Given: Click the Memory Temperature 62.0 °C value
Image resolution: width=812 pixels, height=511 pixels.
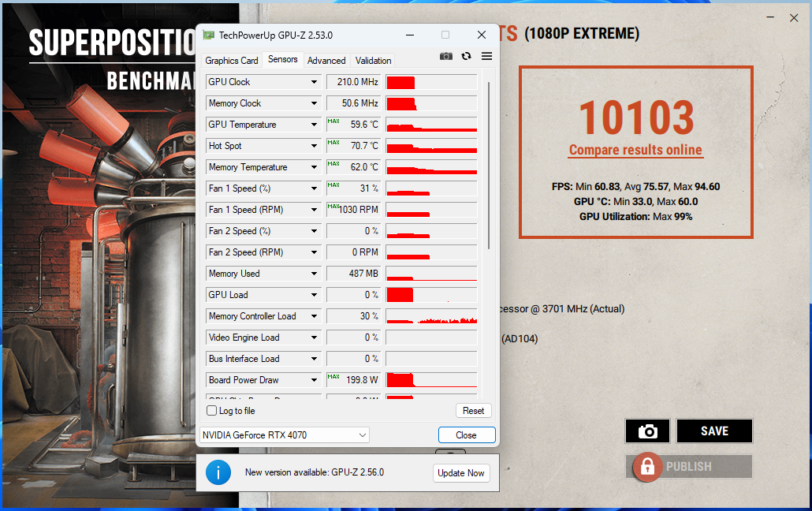Looking at the screenshot, I should click(352, 167).
